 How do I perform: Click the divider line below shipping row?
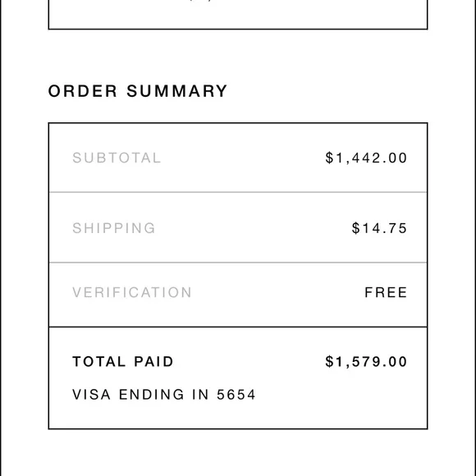[x=238, y=263]
